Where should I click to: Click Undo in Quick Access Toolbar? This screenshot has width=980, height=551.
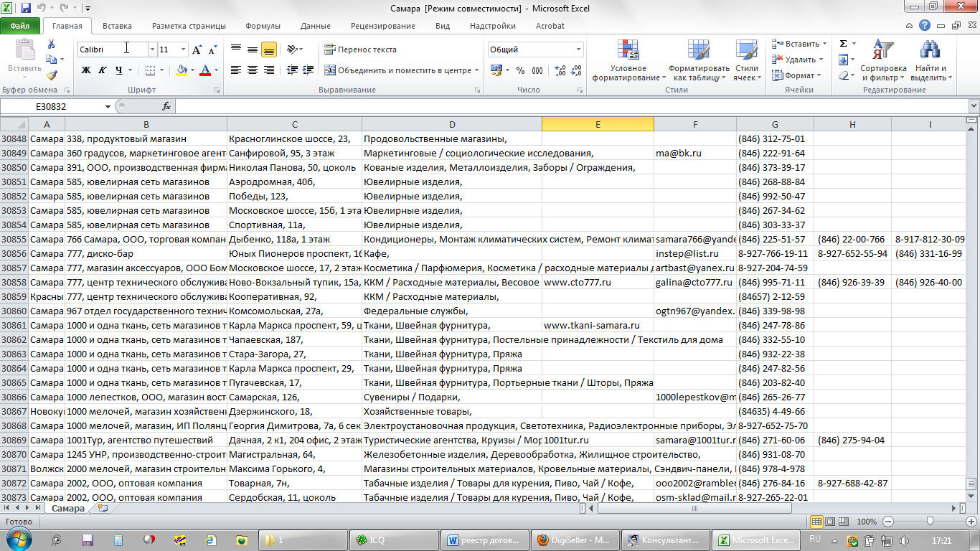click(x=42, y=9)
